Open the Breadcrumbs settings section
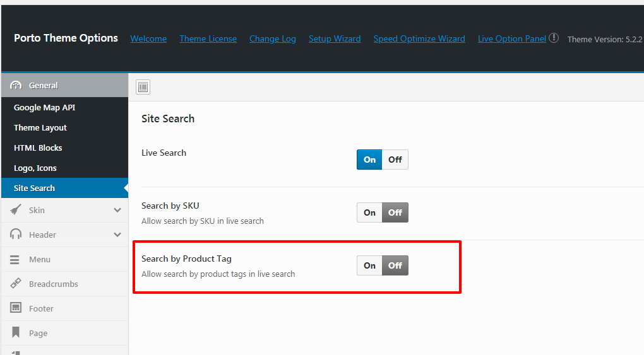 [x=65, y=284]
